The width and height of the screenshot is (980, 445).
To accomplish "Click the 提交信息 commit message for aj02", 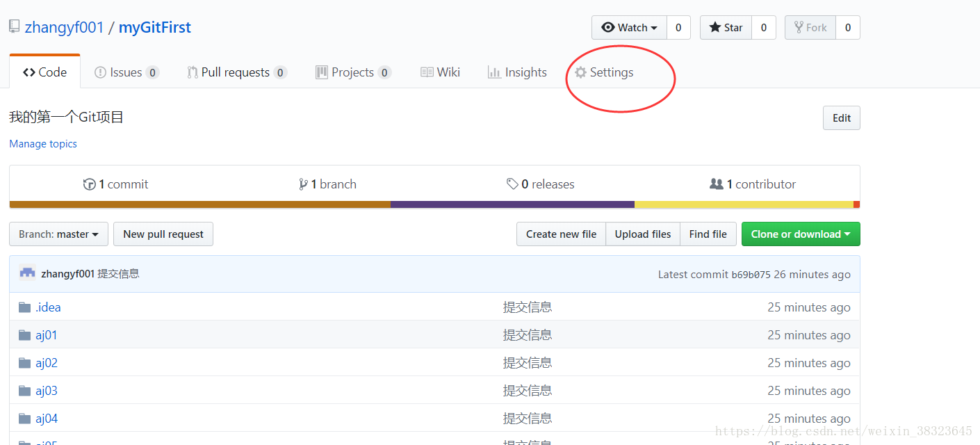I will 528,363.
